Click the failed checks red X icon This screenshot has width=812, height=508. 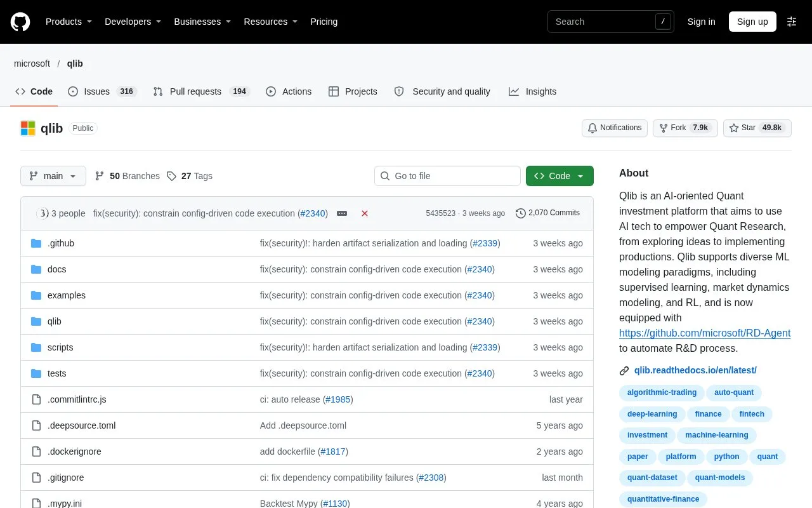(x=365, y=213)
